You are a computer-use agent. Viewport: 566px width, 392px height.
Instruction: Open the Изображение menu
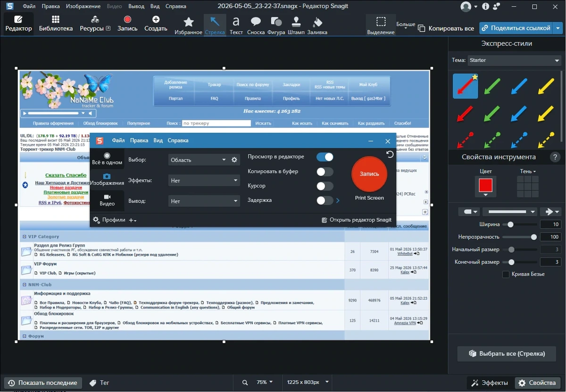tap(83, 7)
